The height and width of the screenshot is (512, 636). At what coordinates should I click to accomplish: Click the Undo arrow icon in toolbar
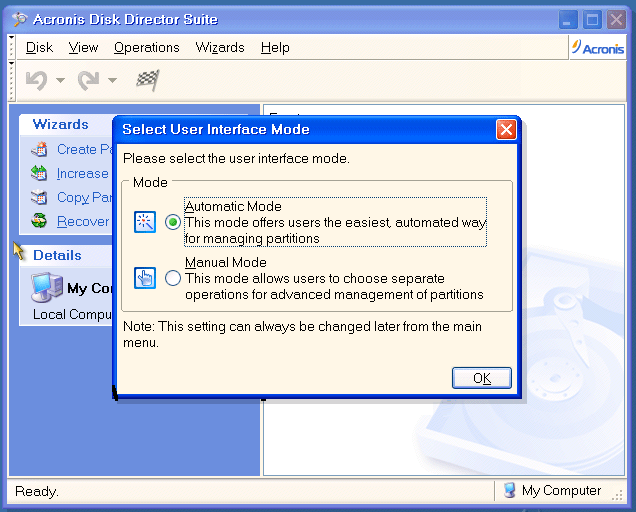(35, 80)
